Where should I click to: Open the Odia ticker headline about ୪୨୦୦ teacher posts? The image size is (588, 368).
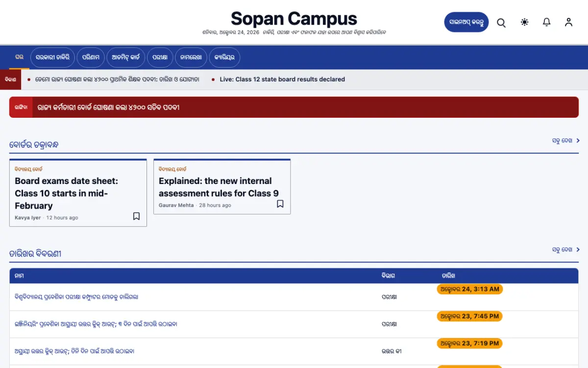pos(117,79)
